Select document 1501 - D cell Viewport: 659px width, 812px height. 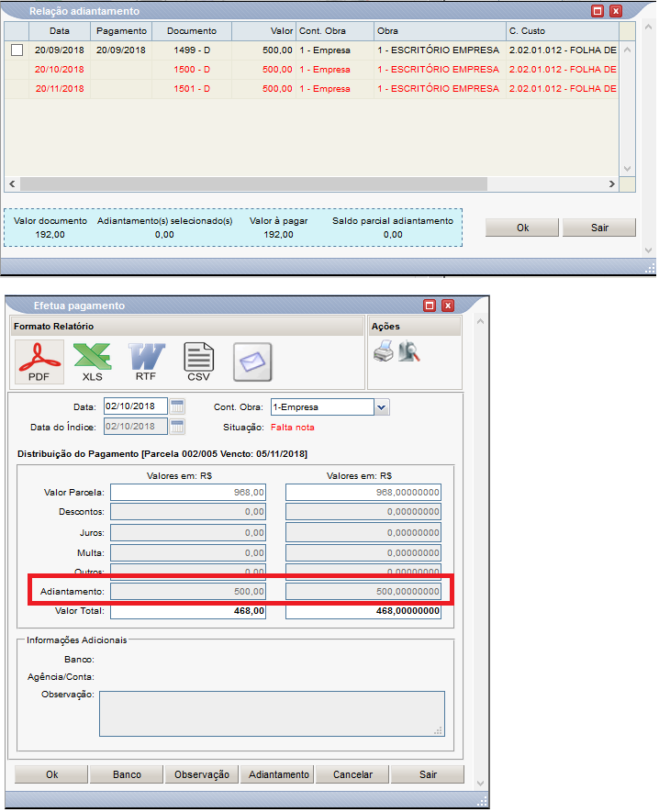click(192, 89)
